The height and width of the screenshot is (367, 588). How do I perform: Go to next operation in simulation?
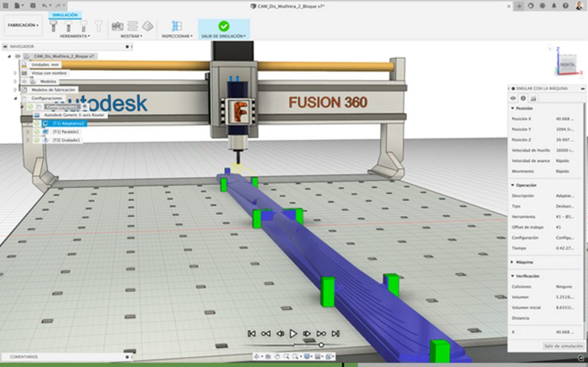click(321, 333)
